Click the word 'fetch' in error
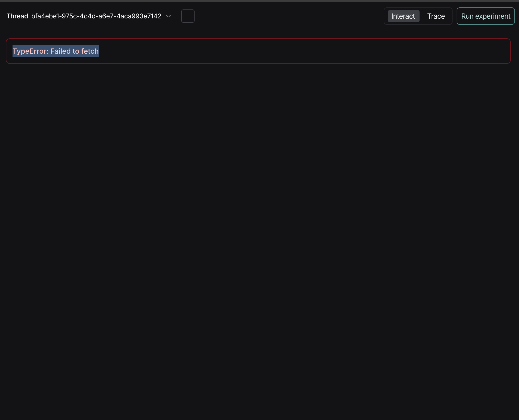 pyautogui.click(x=90, y=51)
